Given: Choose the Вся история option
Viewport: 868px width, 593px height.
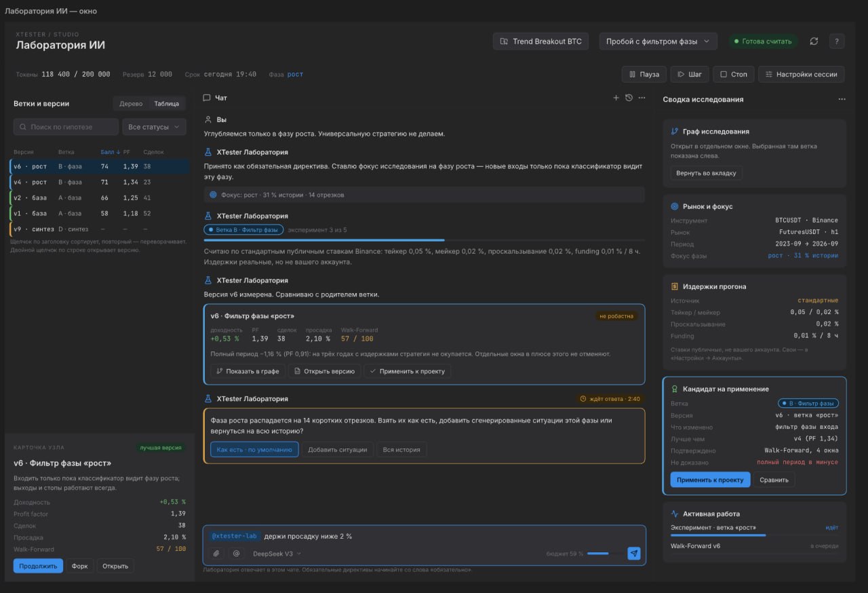Looking at the screenshot, I should [402, 449].
